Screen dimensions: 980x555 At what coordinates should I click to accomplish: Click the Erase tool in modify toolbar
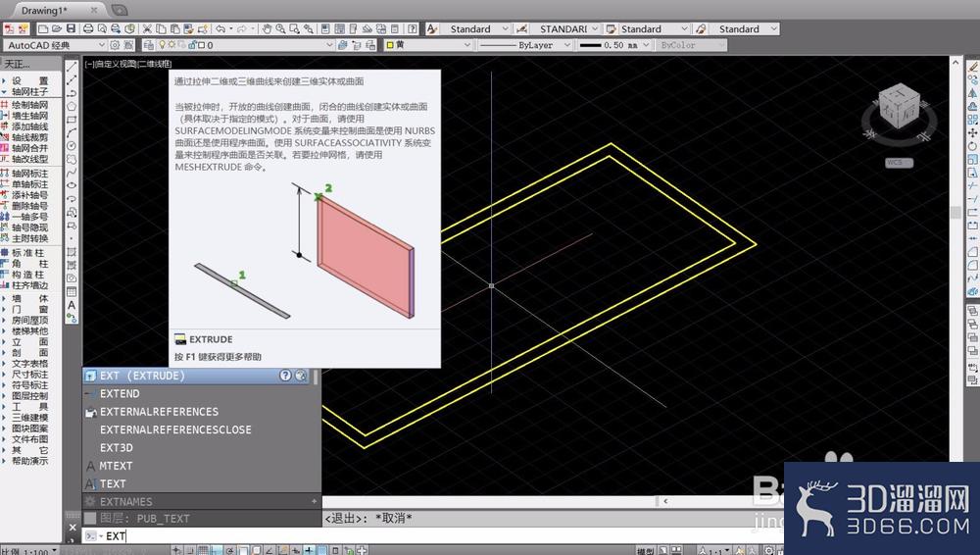(972, 67)
